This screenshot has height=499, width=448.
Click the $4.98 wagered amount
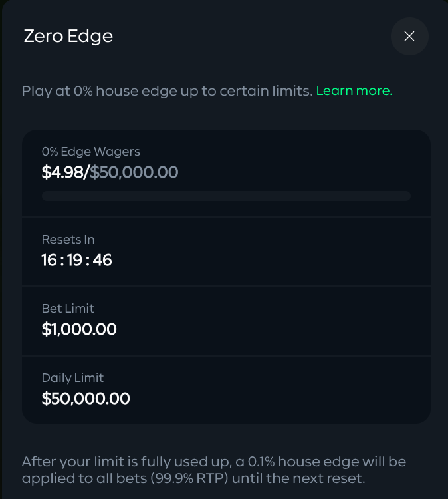point(62,173)
